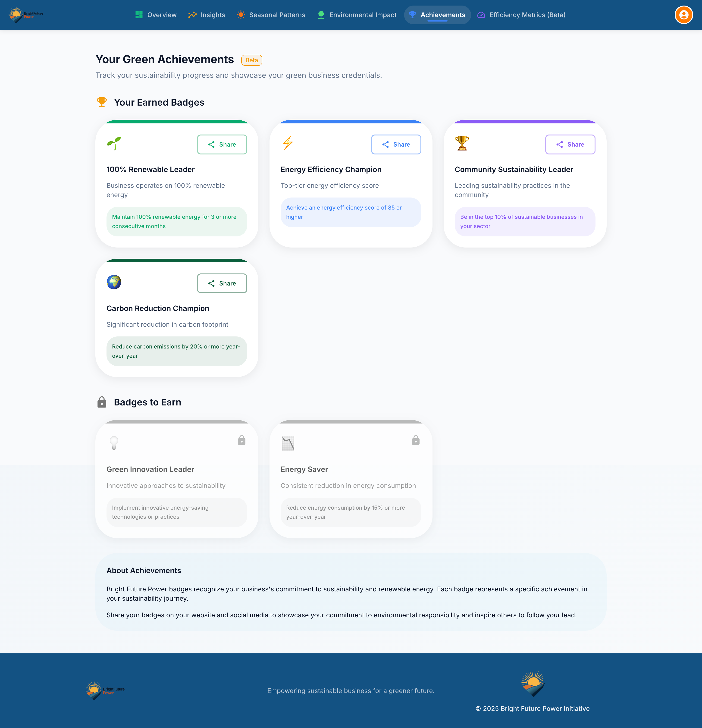Click the light bulb Green Innovation icon

pyautogui.click(x=114, y=443)
